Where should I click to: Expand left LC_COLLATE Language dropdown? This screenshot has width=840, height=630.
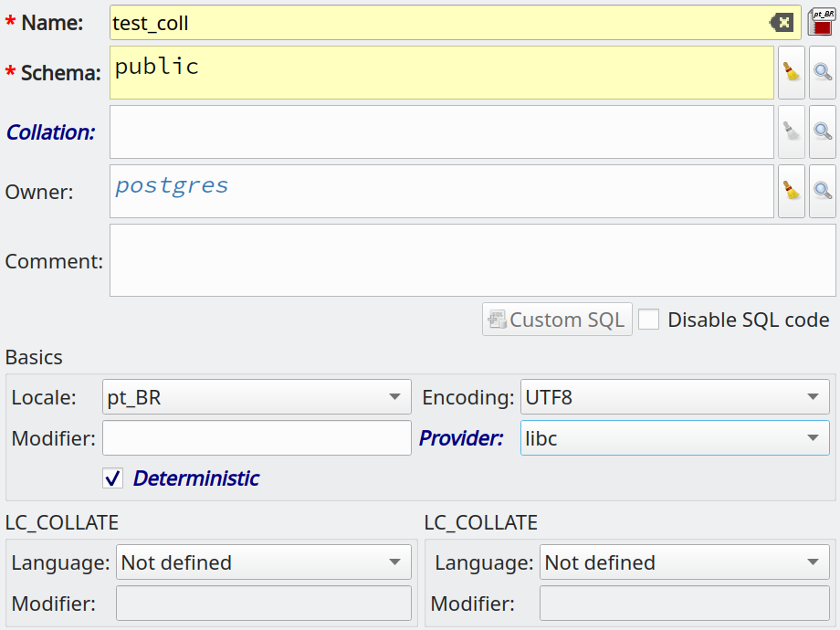(264, 562)
